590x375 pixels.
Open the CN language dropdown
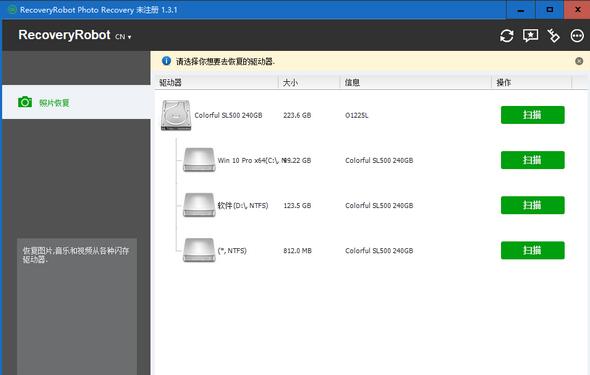pos(123,36)
